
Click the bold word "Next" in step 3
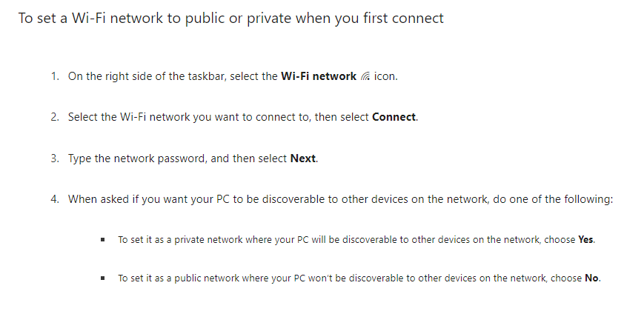coord(303,158)
